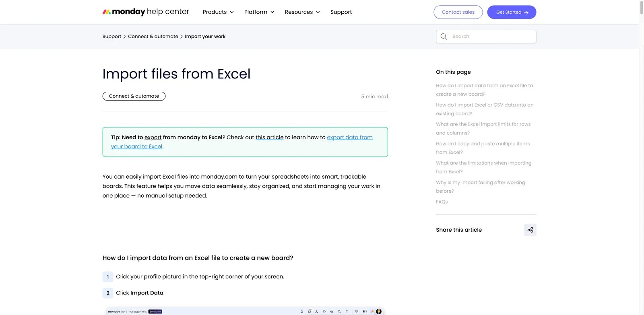The height and width of the screenshot is (315, 644).
Task: Click the Products chevron arrow
Action: click(x=232, y=12)
